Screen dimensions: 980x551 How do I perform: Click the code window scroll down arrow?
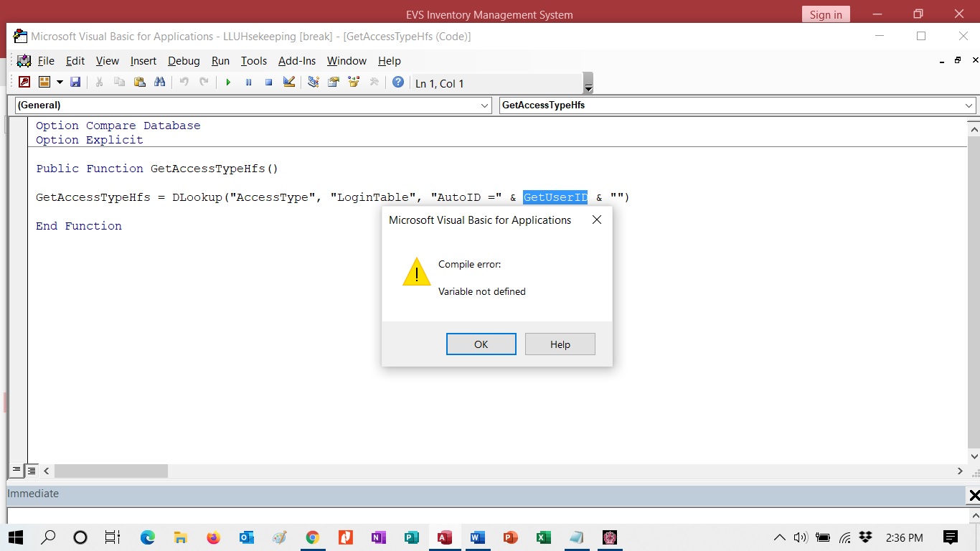point(974,456)
